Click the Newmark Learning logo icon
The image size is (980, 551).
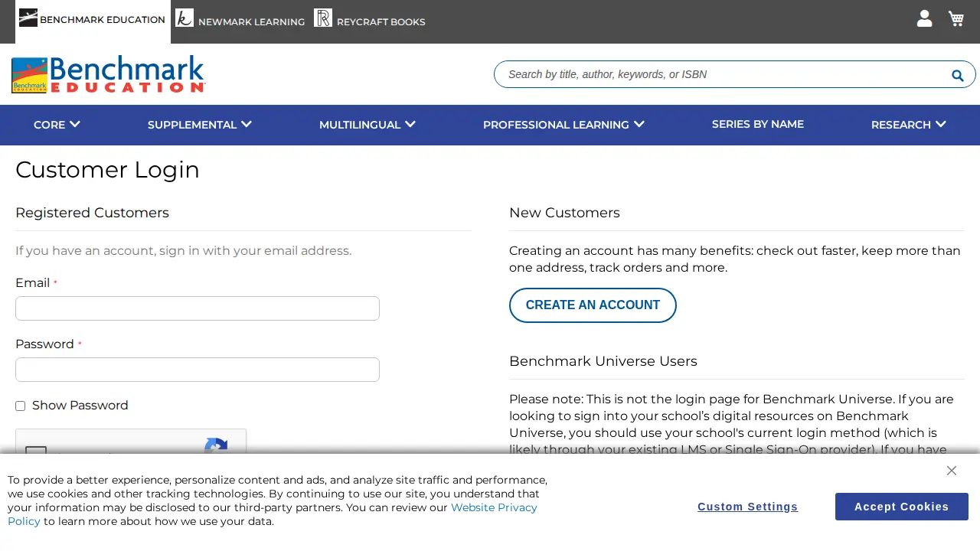click(185, 18)
